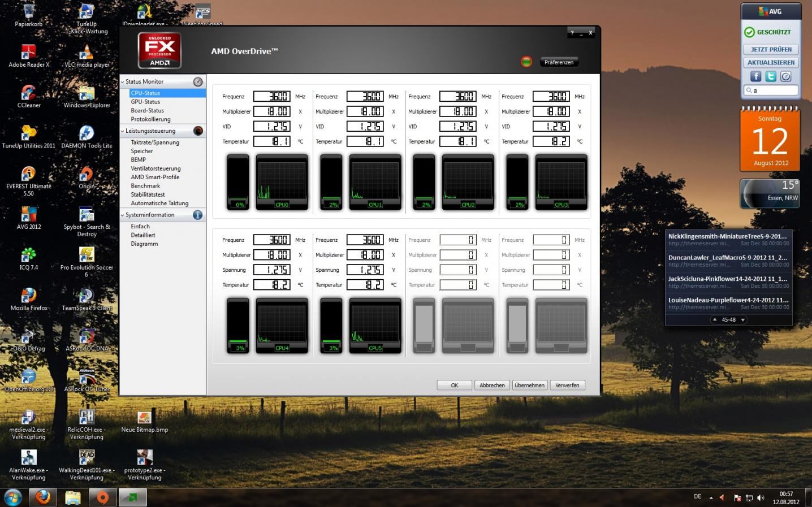Image resolution: width=812 pixels, height=507 pixels.
Task: Click the CCleaner desktop icon
Action: 29,97
